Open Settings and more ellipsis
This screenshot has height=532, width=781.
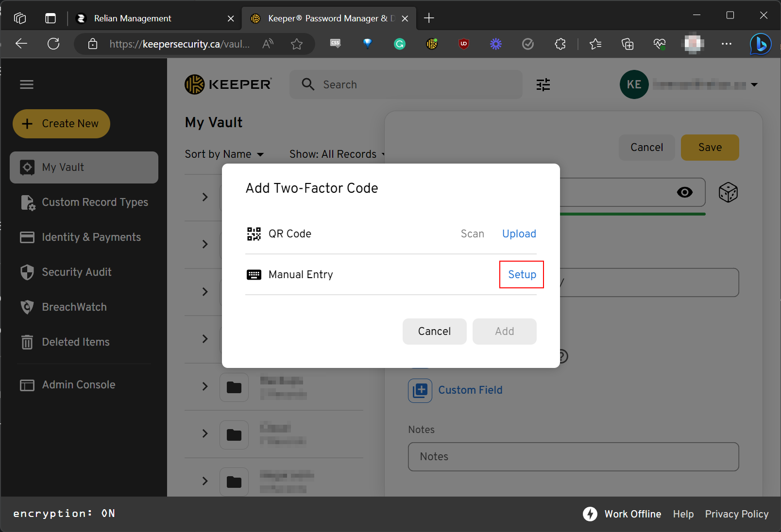[x=727, y=44]
